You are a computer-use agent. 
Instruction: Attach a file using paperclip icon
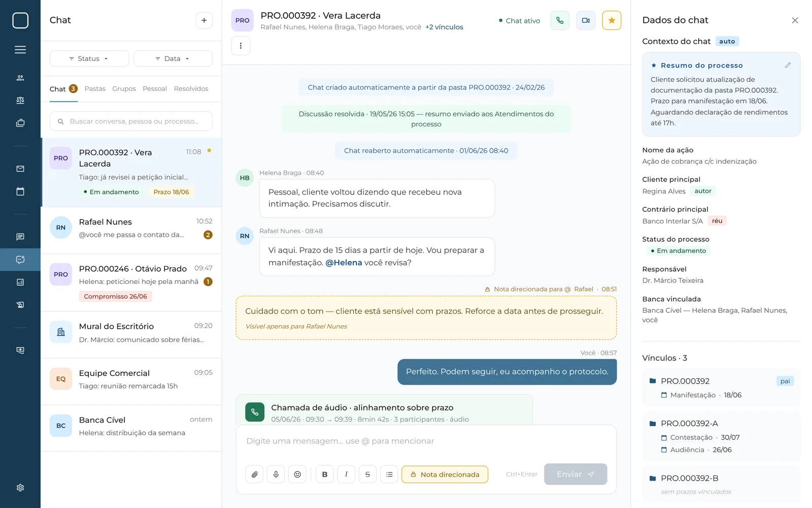pyautogui.click(x=255, y=474)
